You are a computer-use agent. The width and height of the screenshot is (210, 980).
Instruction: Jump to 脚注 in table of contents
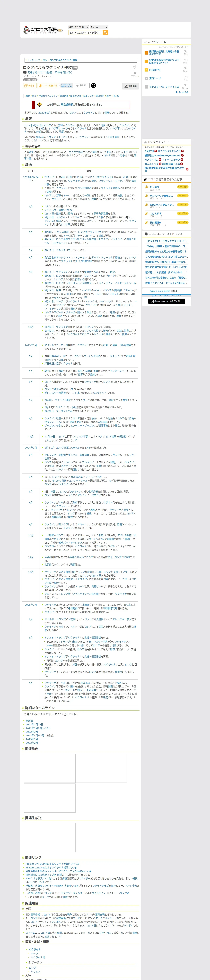[109, 96]
